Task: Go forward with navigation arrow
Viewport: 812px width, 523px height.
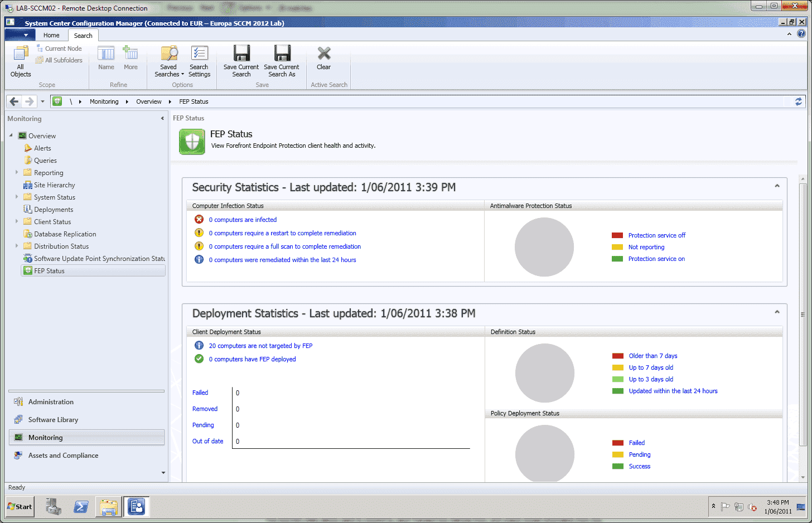Action: 30,101
